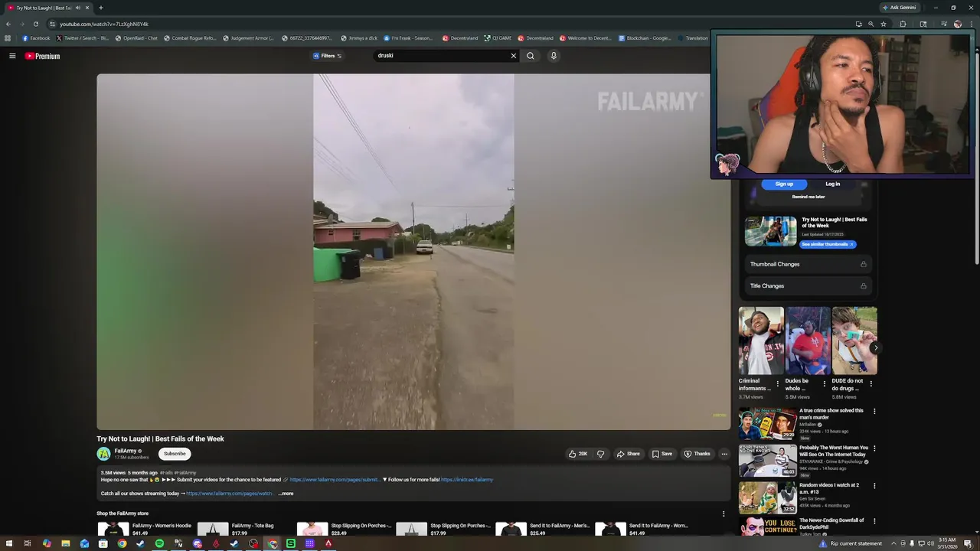Open options for 'Random videos I watch' video
980x551 pixels.
(x=874, y=486)
